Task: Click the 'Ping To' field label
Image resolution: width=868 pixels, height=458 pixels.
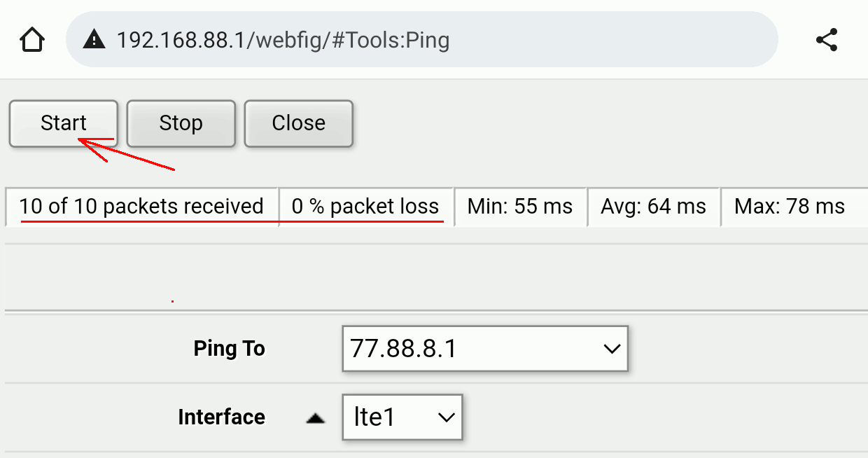Action: tap(230, 349)
